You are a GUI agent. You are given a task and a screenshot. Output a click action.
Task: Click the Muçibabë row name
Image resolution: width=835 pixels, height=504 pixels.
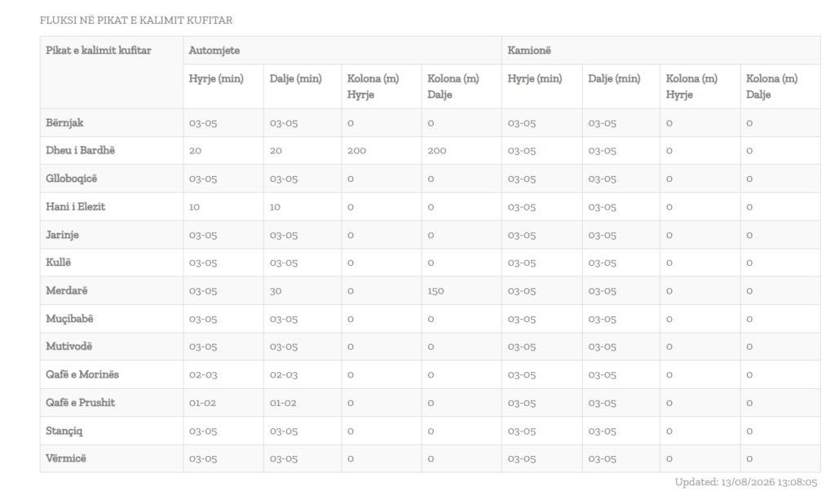coord(69,319)
